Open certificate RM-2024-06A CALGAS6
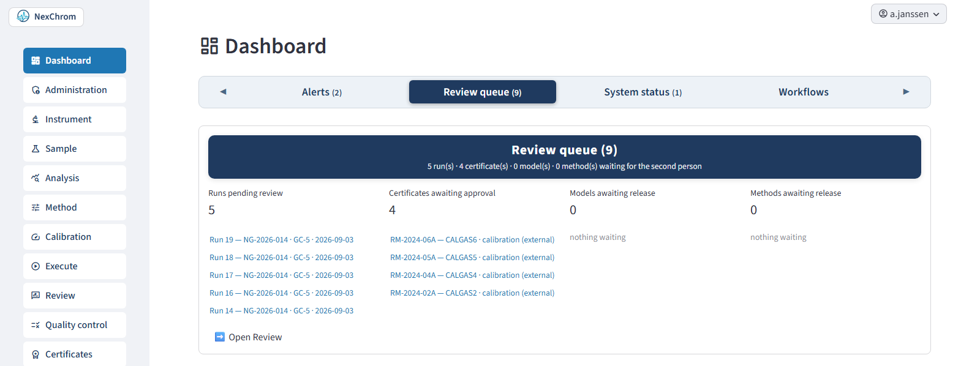The width and height of the screenshot is (980, 366). [472, 240]
